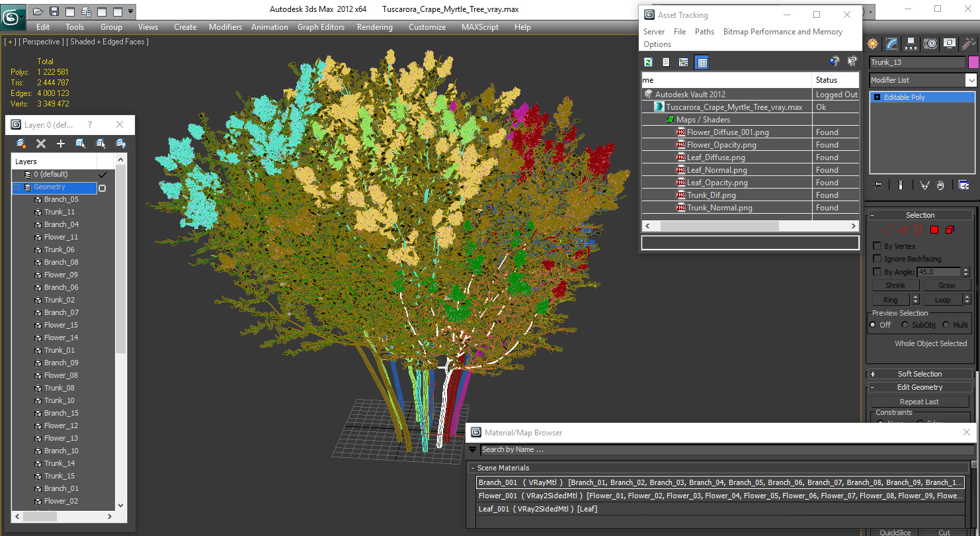Click the Loop selection button
This screenshot has height=536, width=980.
[942, 300]
